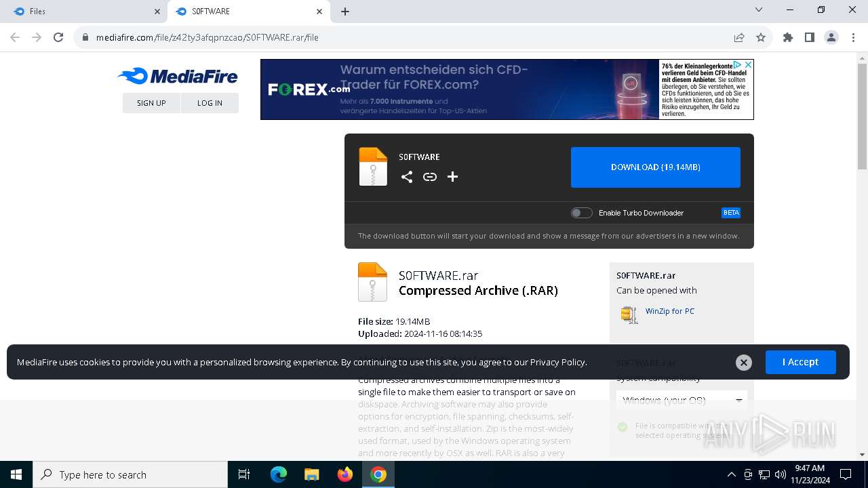The width and height of the screenshot is (868, 488).
Task: Click the FOREX.com banner advertisement
Action: pyautogui.click(x=507, y=89)
